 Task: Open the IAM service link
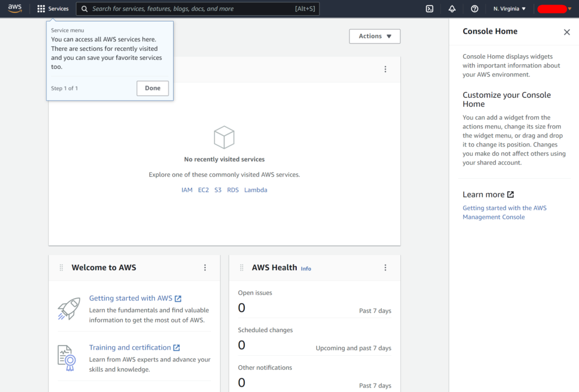click(187, 190)
